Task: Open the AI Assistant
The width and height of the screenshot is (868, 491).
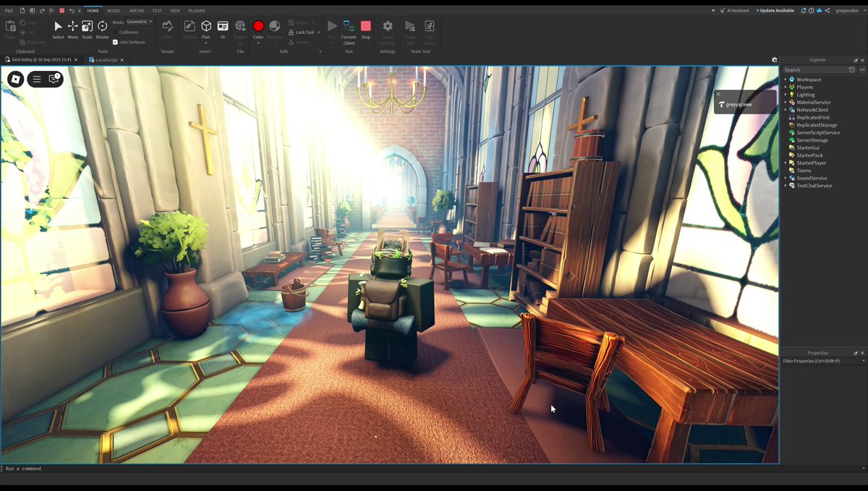Action: pos(734,11)
